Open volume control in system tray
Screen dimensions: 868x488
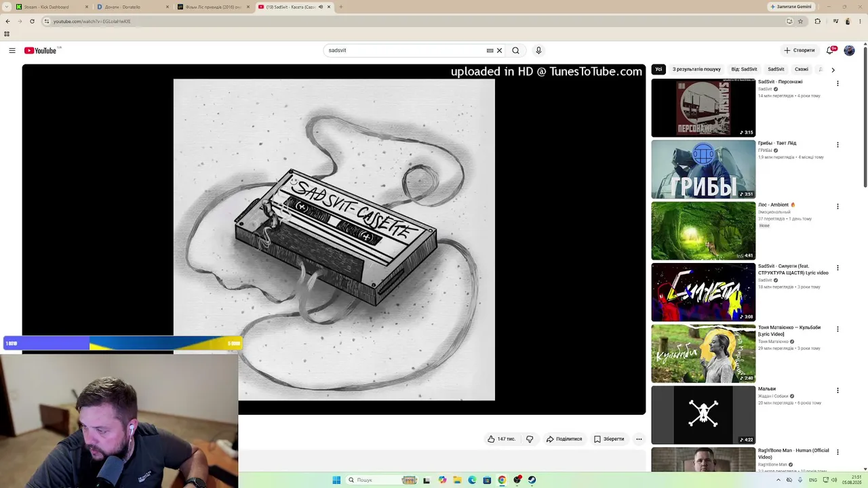(x=834, y=480)
